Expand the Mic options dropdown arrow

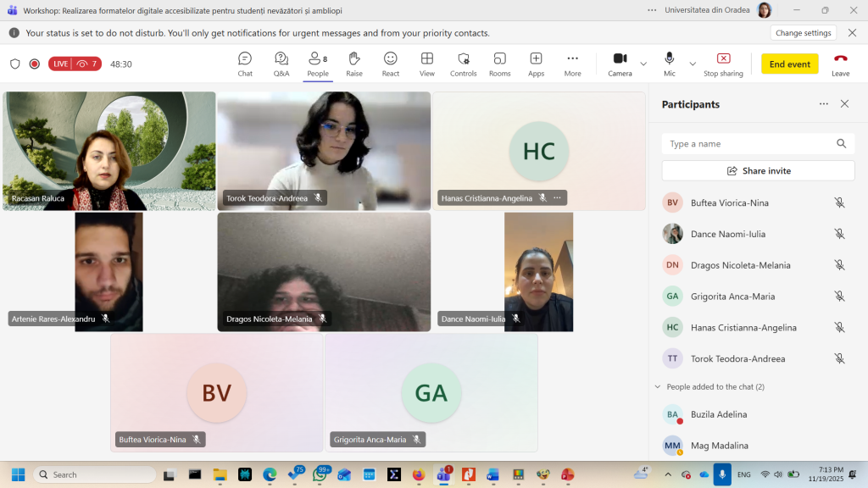tap(693, 64)
